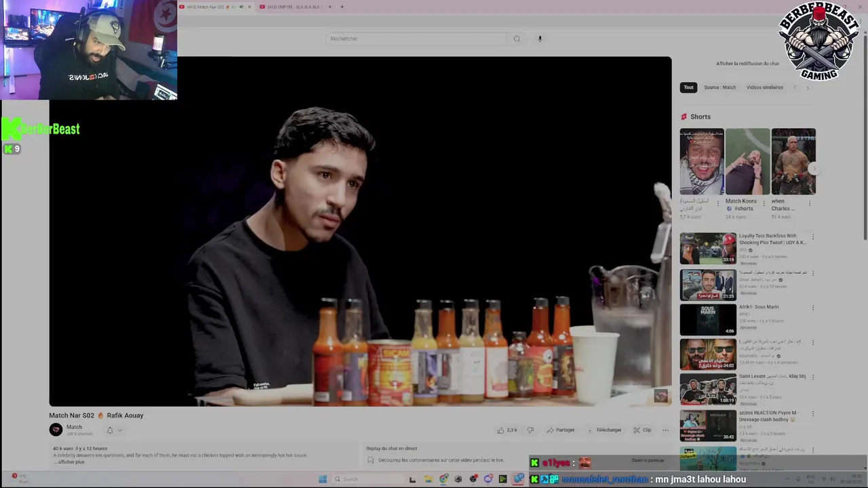The image size is (868, 488).
Task: Click the Télécharger download button
Action: 604,430
